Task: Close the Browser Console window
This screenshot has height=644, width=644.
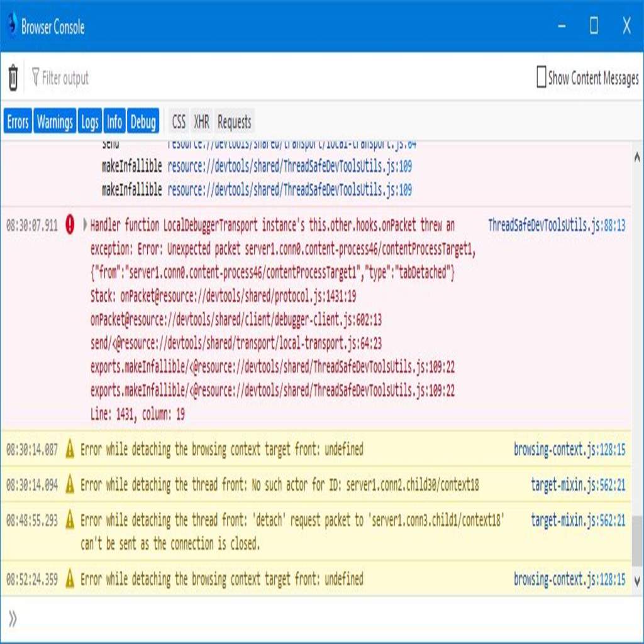Action: click(x=626, y=26)
